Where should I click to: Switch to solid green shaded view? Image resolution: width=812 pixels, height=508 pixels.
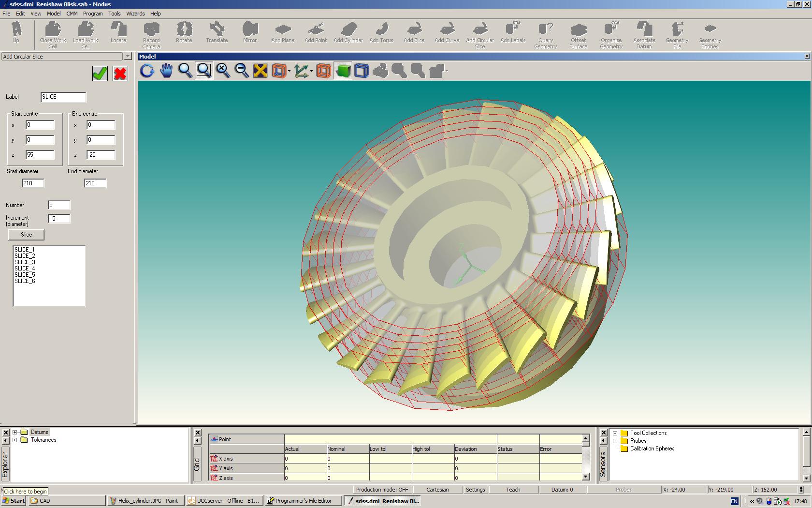[x=343, y=71]
